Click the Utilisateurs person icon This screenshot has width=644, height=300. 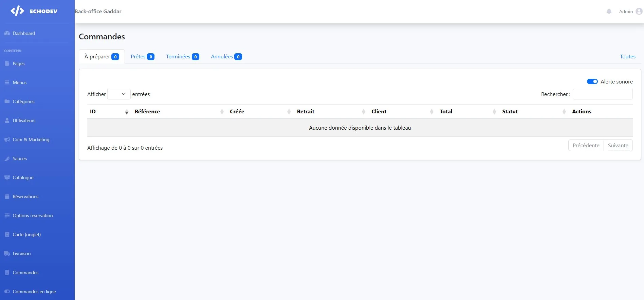7,120
